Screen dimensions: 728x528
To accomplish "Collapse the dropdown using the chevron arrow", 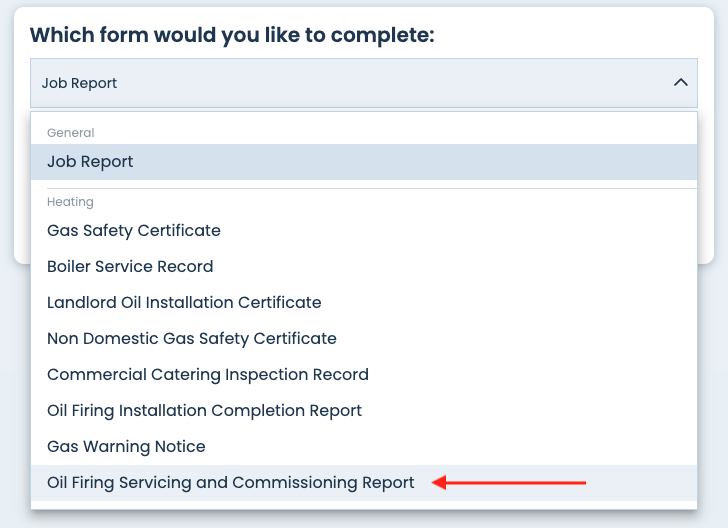I will (x=681, y=83).
